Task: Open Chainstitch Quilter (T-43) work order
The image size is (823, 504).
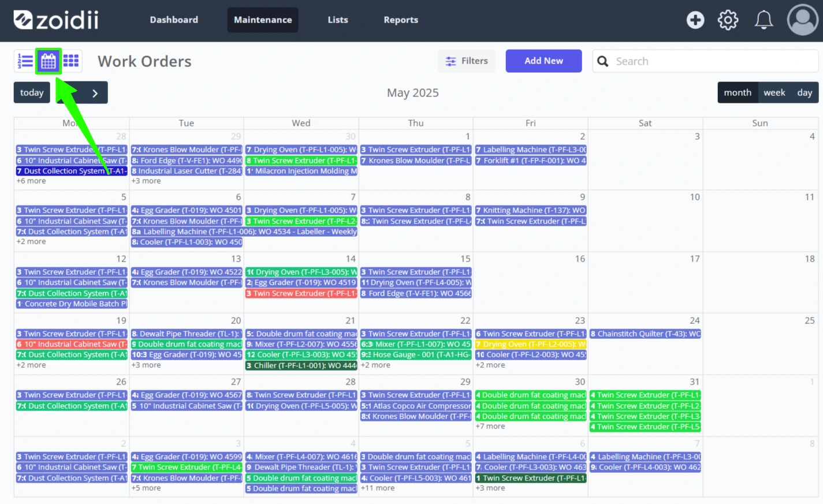Action: pos(645,334)
